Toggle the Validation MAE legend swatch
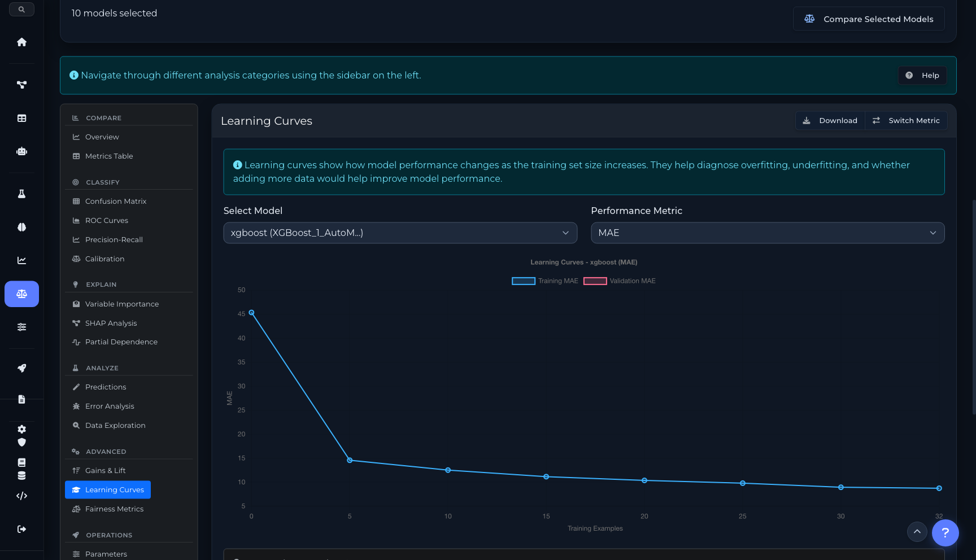Image resolution: width=976 pixels, height=560 pixels. [x=595, y=281]
